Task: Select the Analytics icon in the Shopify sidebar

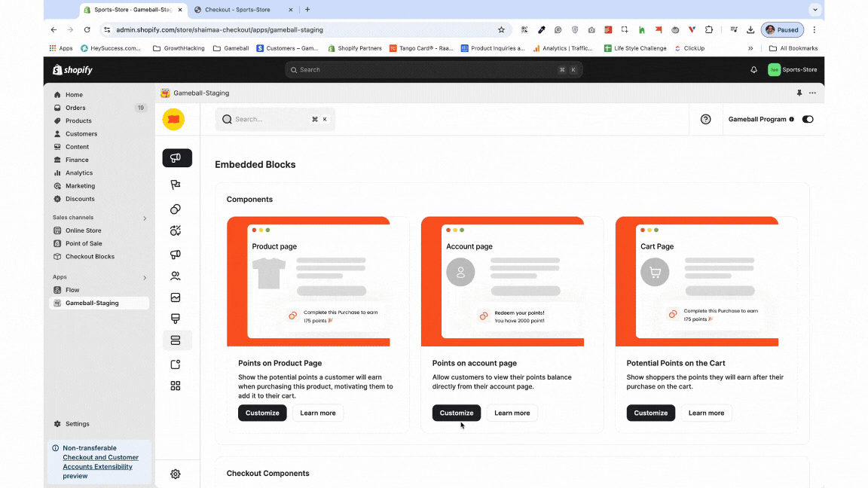Action: [79, 172]
